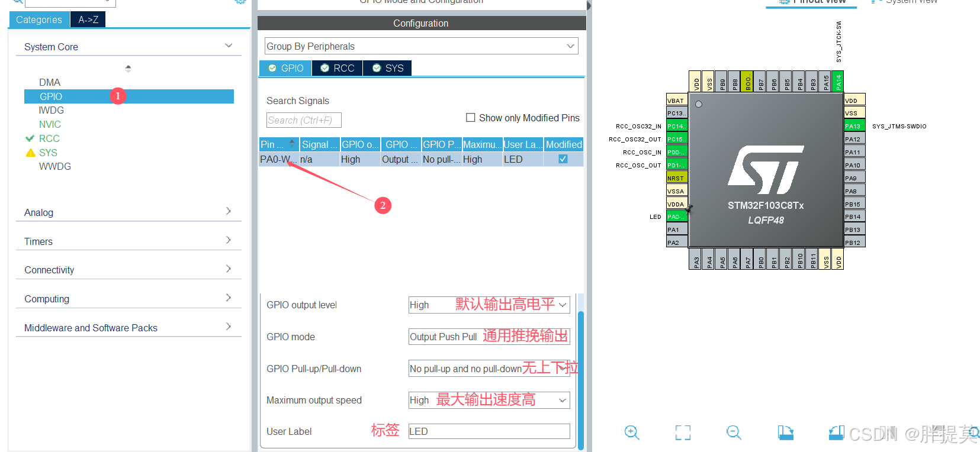Select the PA13 pin on the chip
The width and height of the screenshot is (980, 452).
click(x=854, y=126)
